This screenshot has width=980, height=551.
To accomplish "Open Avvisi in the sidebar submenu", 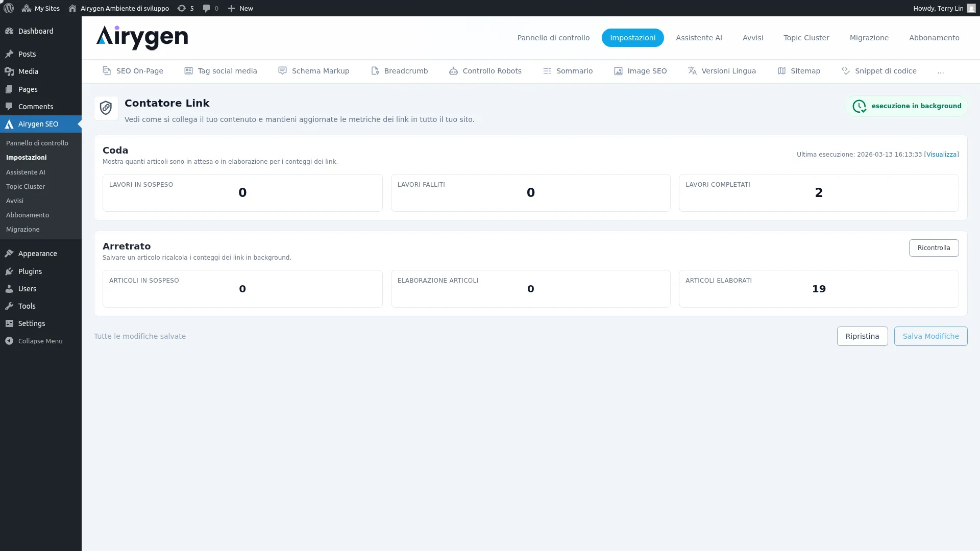I will 15,201.
